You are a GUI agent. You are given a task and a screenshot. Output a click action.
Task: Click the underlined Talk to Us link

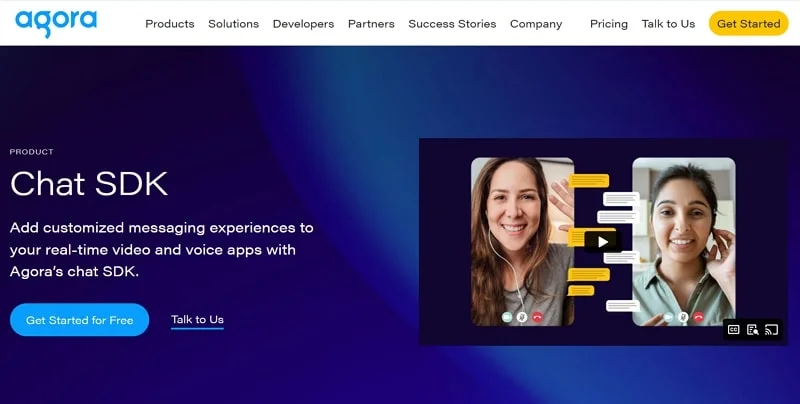[197, 320]
